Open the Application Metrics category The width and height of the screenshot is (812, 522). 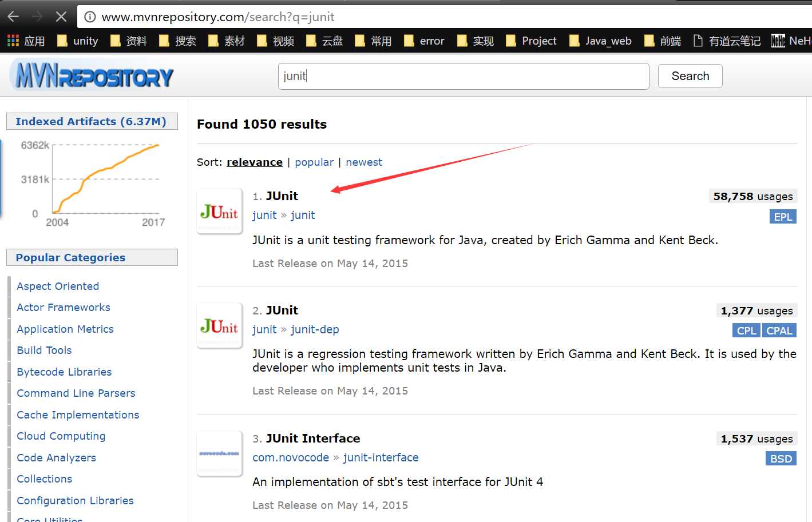[x=65, y=329]
